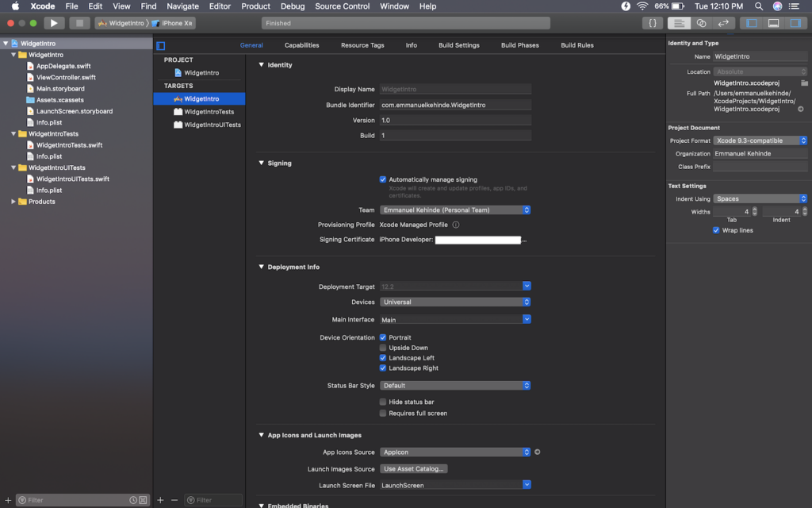Click the arrow next to App Icons Source
Screen dimensions: 812x508
[x=538, y=452]
